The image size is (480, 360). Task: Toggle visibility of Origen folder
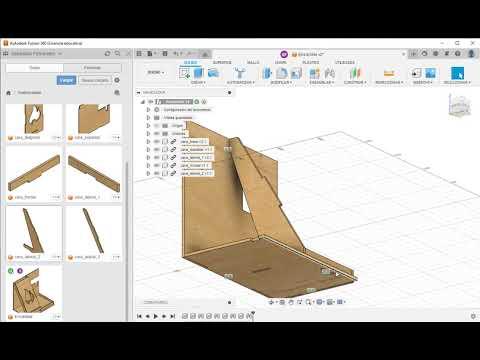point(157,126)
